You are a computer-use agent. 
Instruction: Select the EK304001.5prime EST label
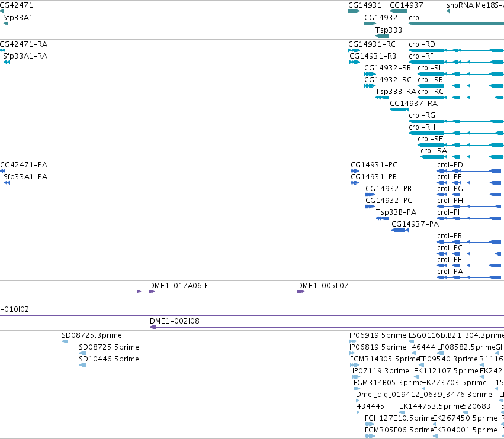(465, 430)
